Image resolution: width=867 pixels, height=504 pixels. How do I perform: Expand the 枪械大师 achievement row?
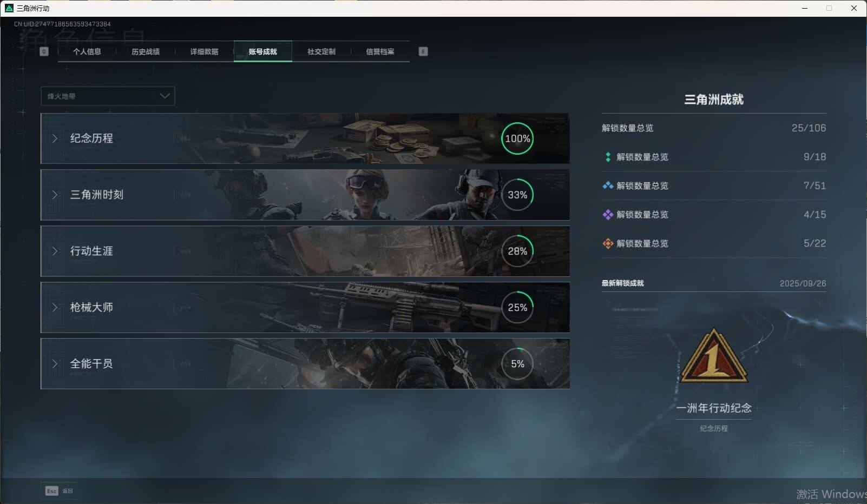(91, 307)
